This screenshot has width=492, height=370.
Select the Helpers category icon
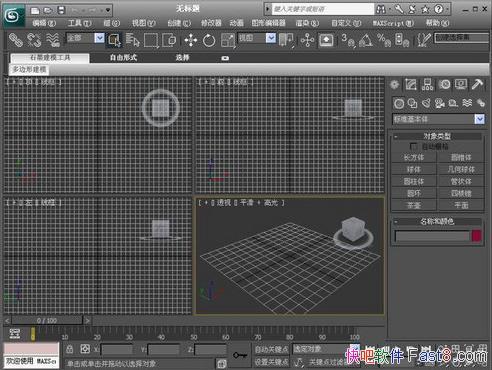coord(453,103)
